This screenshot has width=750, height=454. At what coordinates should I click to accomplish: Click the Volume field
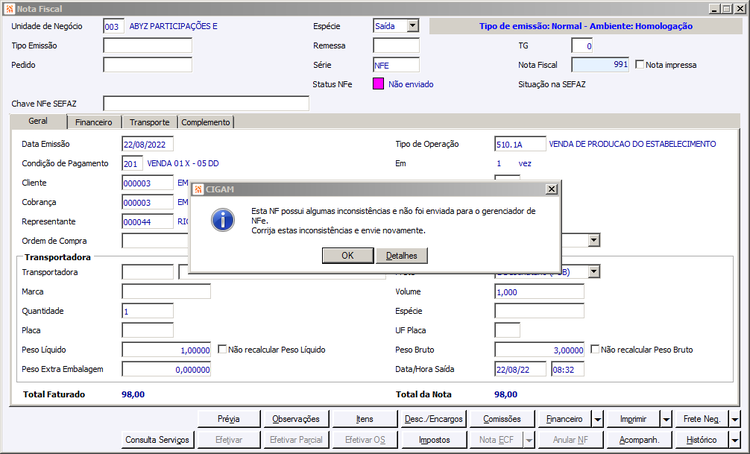(x=539, y=291)
